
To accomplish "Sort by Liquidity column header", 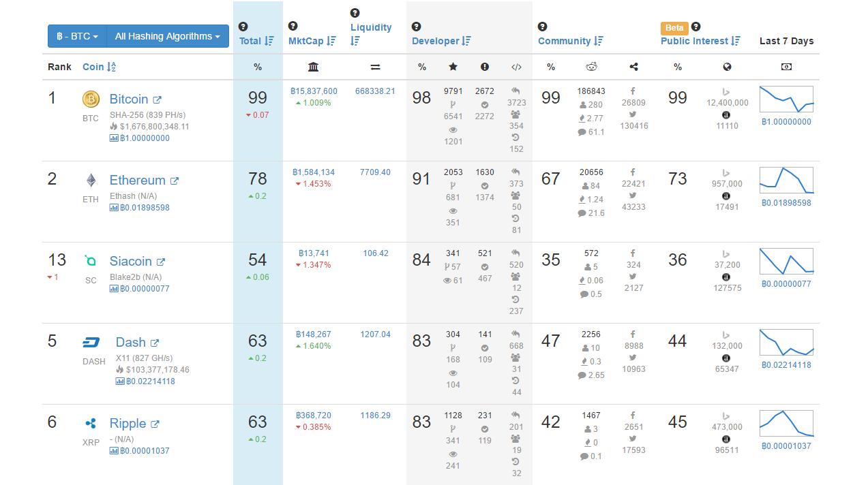I will pyautogui.click(x=371, y=34).
